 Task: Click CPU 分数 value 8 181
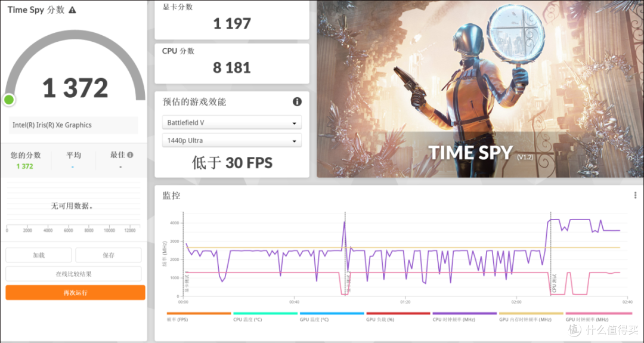[x=232, y=67]
